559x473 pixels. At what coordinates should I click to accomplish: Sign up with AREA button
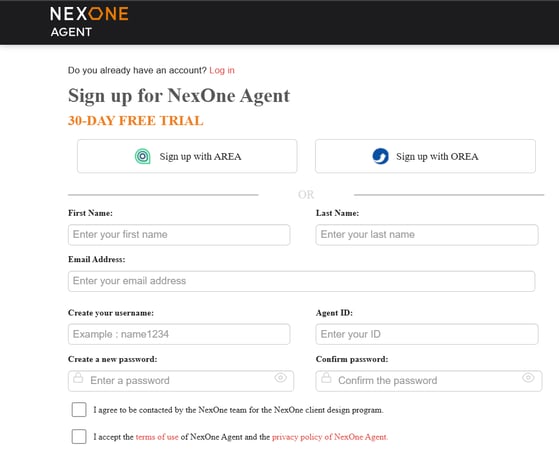point(187,156)
